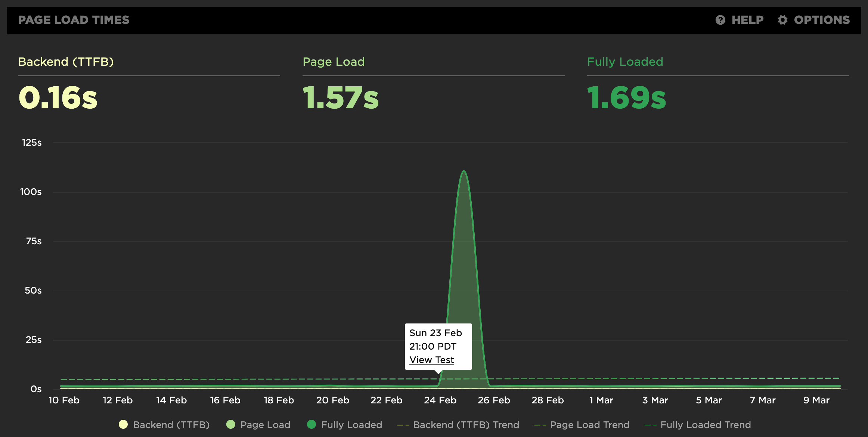Click the 1.69s Fully Loaded value
Viewport: 868px width, 437px height.
(x=626, y=98)
